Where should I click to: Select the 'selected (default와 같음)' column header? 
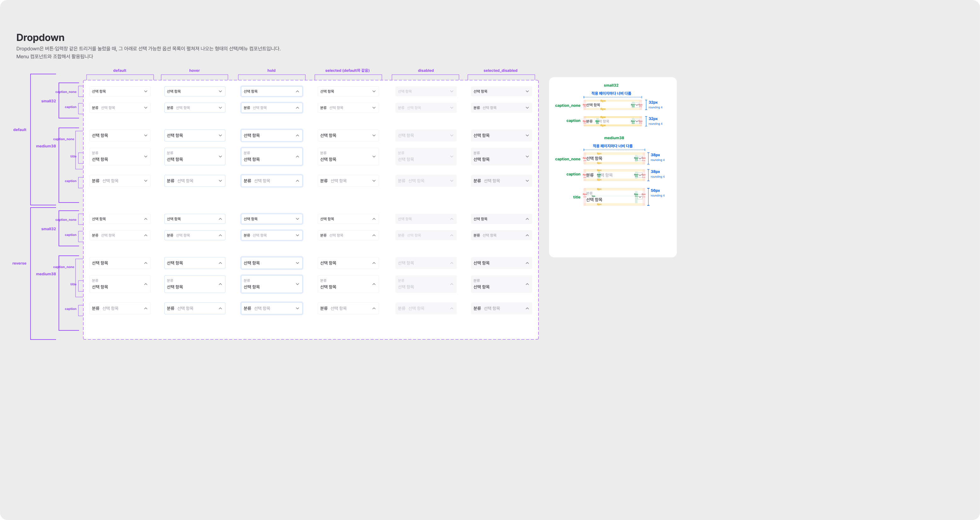tap(347, 71)
